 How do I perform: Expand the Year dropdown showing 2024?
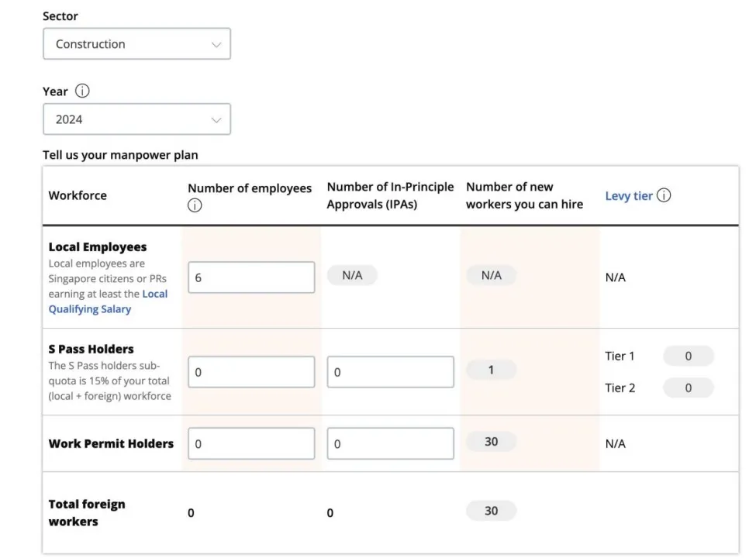pos(136,119)
